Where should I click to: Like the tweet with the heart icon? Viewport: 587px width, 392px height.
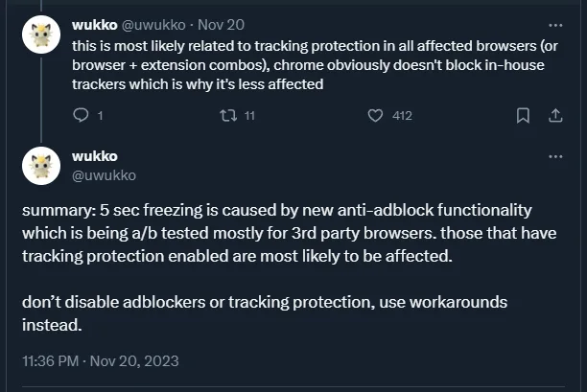pyautogui.click(x=376, y=115)
